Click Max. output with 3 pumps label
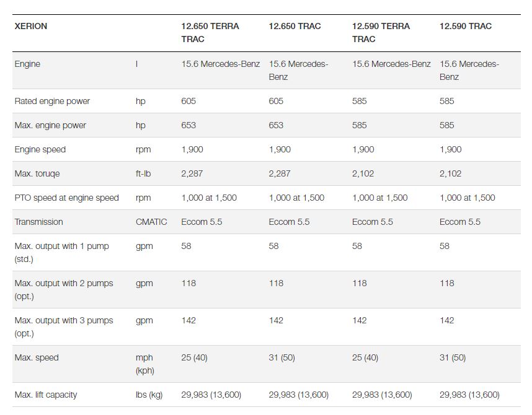 [64, 327]
